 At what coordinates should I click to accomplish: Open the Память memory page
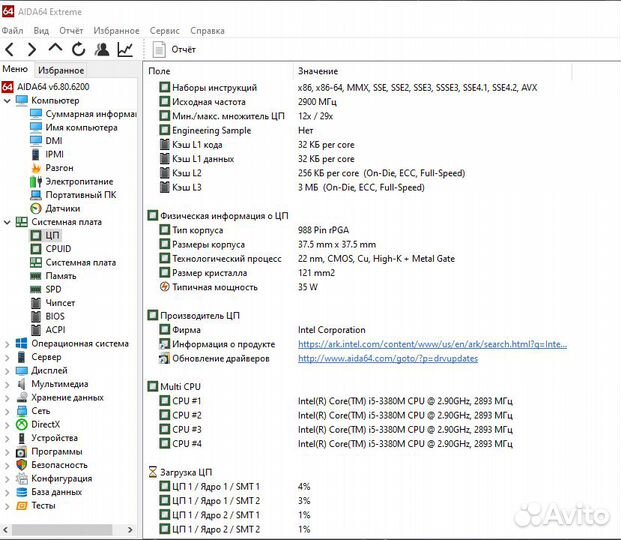pyautogui.click(x=53, y=276)
